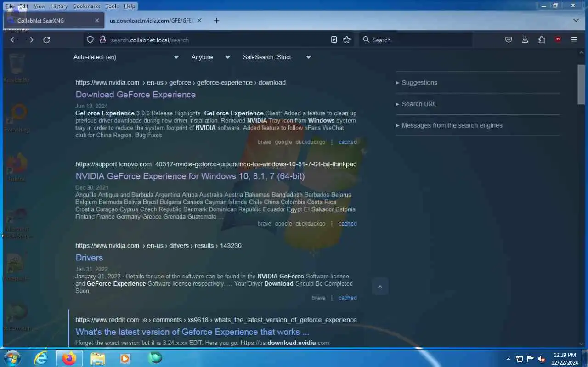The height and width of the screenshot is (367, 588).
Task: Open the Windows Start button
Action: tap(12, 358)
